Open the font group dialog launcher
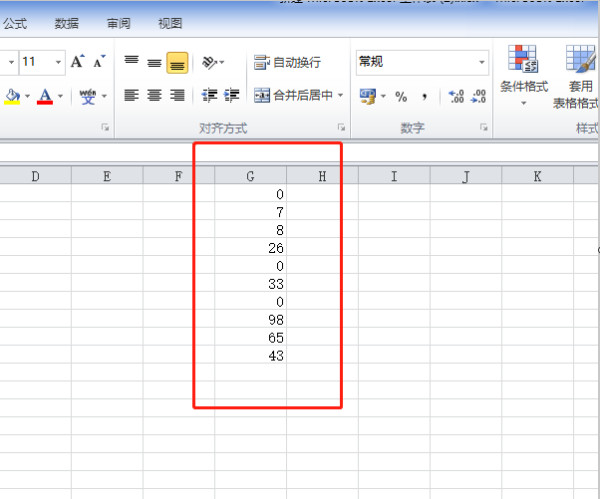The image size is (600, 499). coord(105,127)
